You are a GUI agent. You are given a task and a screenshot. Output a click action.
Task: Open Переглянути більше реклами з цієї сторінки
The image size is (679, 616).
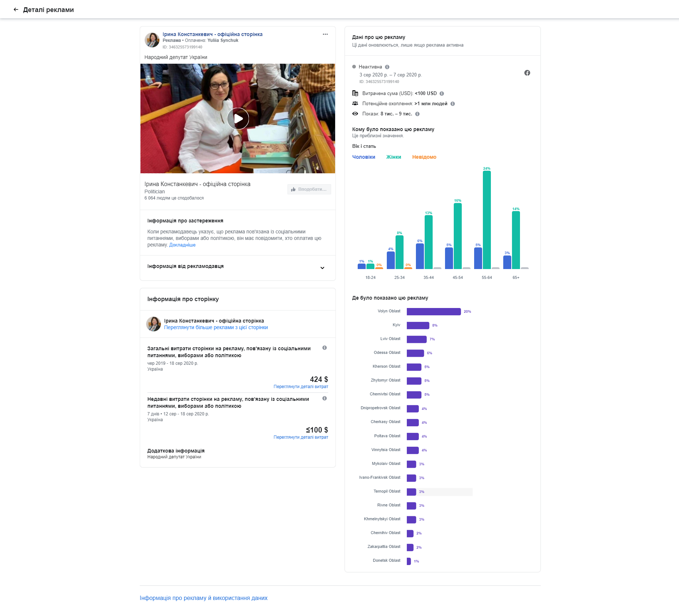pos(216,328)
